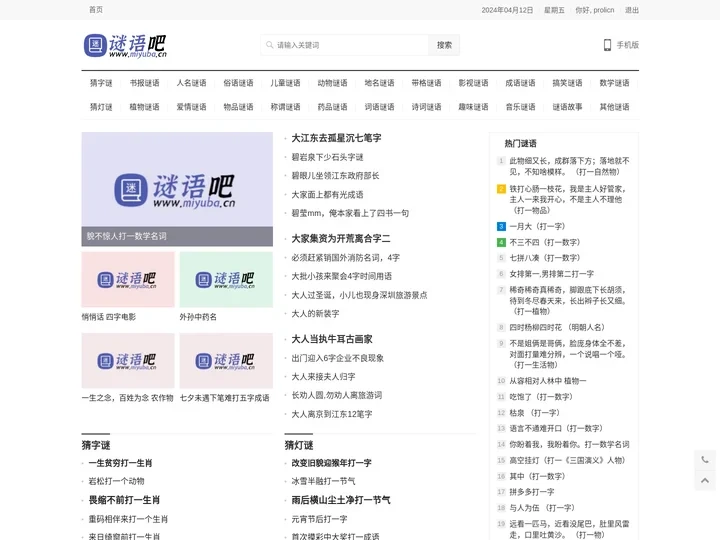Open headline 大江东去孤星沉七笔字

(336, 138)
